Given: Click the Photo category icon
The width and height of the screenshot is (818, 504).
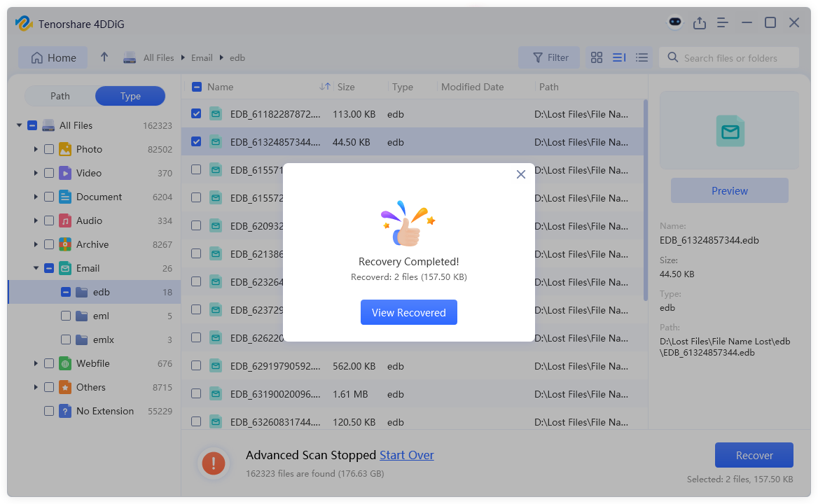Looking at the screenshot, I should pyautogui.click(x=65, y=149).
